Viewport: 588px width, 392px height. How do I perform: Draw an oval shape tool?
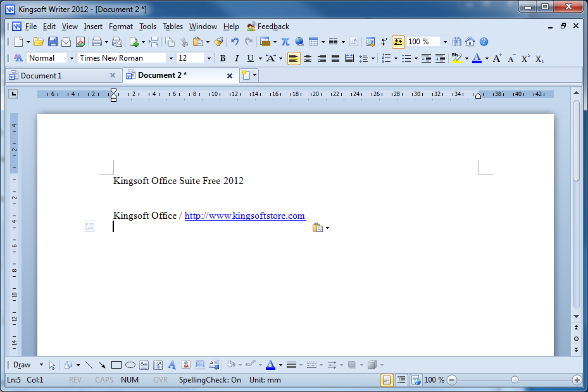tap(130, 365)
